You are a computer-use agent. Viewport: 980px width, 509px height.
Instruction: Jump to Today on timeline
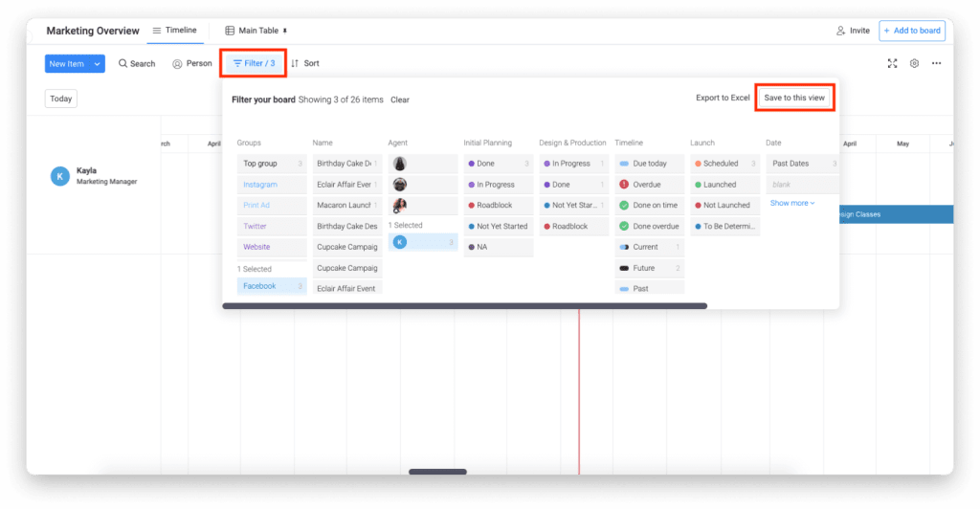(x=60, y=99)
